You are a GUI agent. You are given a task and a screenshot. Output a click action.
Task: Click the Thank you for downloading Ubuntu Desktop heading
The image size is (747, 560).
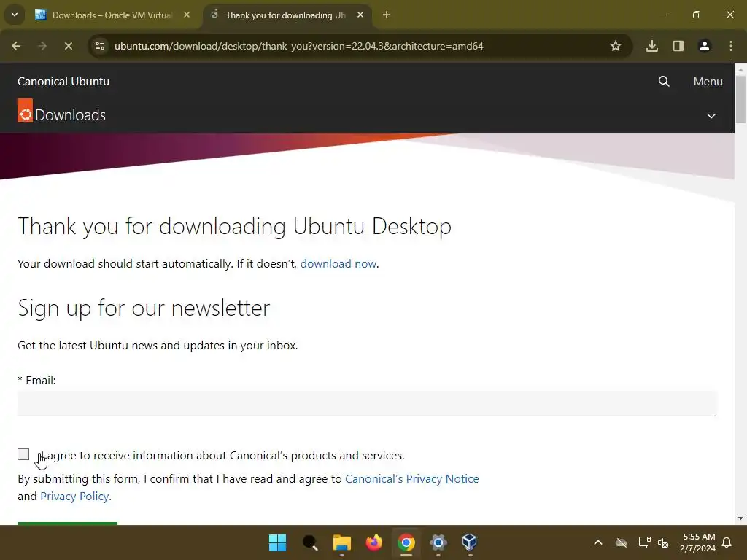(234, 226)
